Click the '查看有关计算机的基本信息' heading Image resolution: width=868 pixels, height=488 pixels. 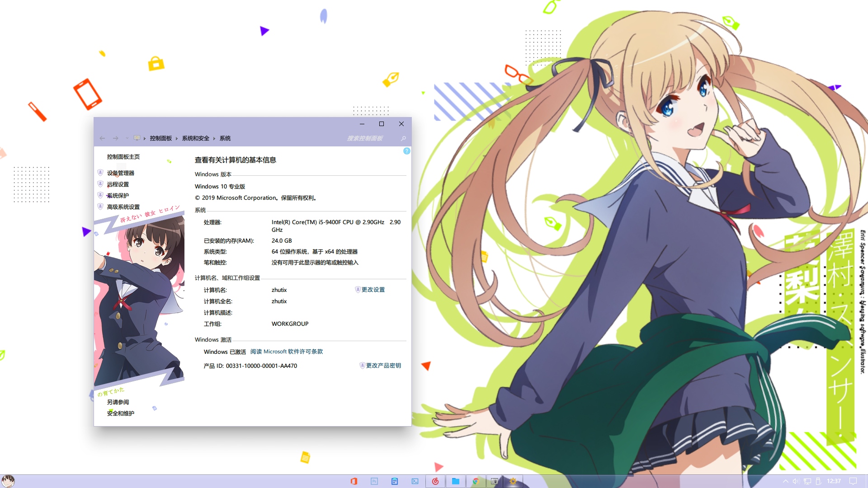pos(235,160)
